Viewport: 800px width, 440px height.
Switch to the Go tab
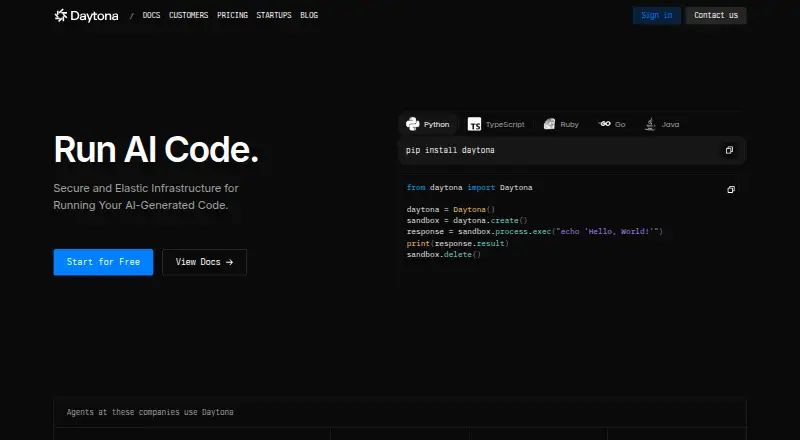[x=612, y=124]
